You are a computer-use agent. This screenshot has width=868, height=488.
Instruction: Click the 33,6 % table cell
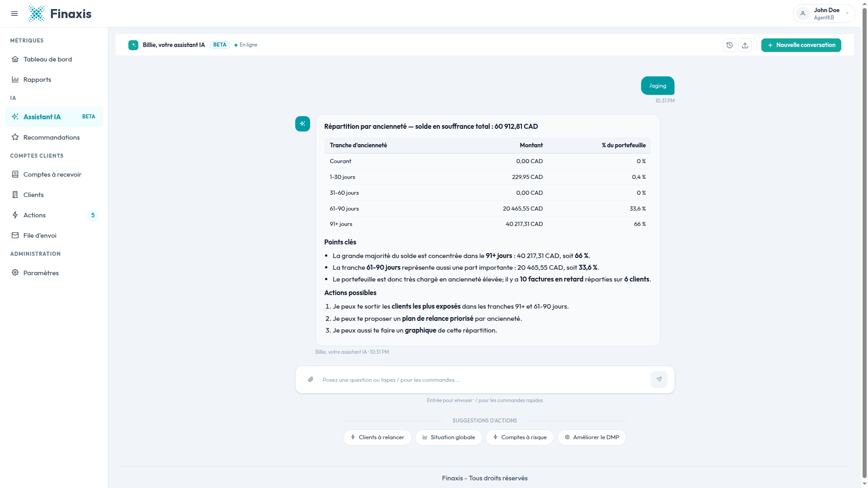coord(637,209)
